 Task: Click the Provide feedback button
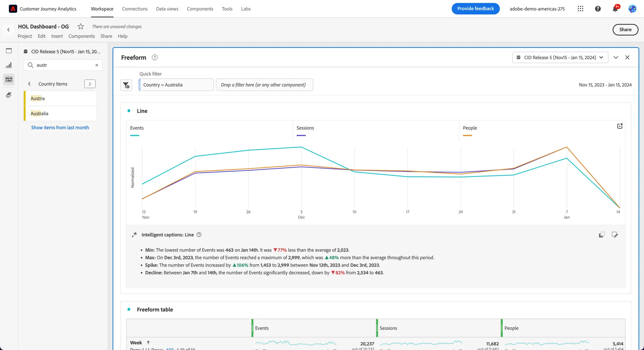pyautogui.click(x=475, y=9)
